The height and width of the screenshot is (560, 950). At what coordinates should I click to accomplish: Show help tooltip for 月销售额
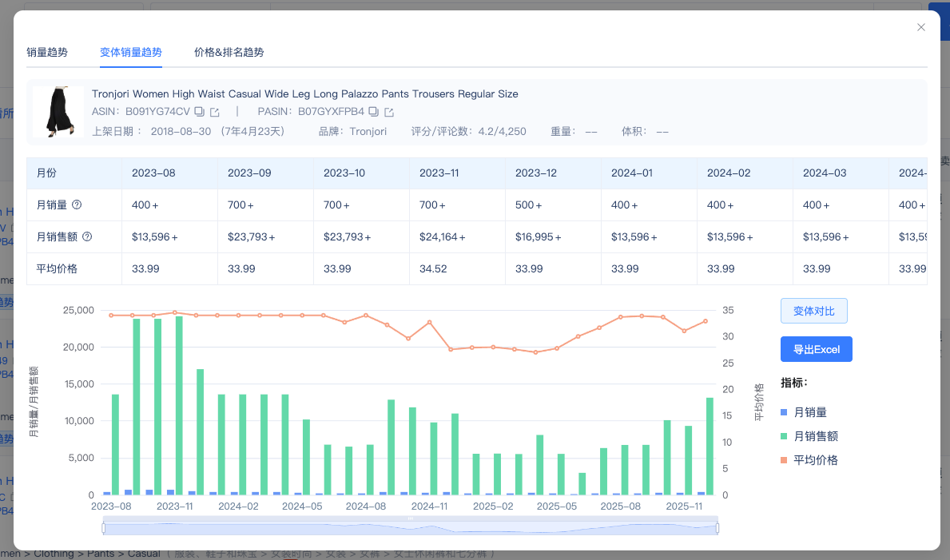click(x=87, y=237)
